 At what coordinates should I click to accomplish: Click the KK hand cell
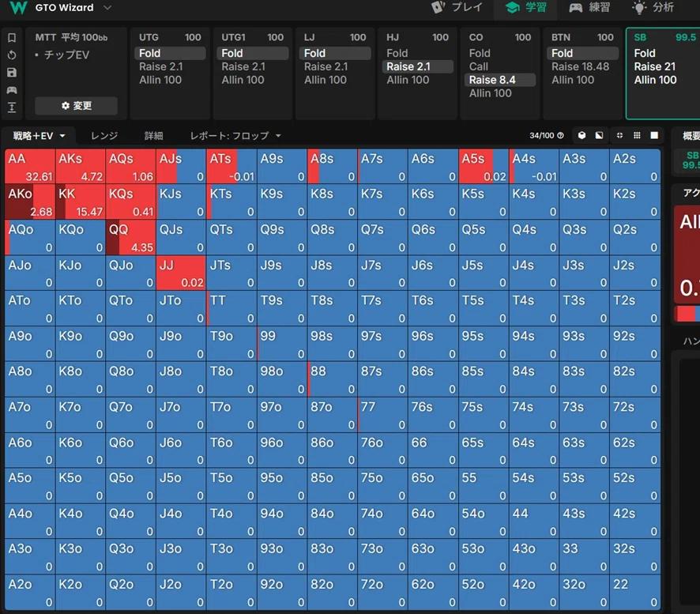tap(81, 202)
